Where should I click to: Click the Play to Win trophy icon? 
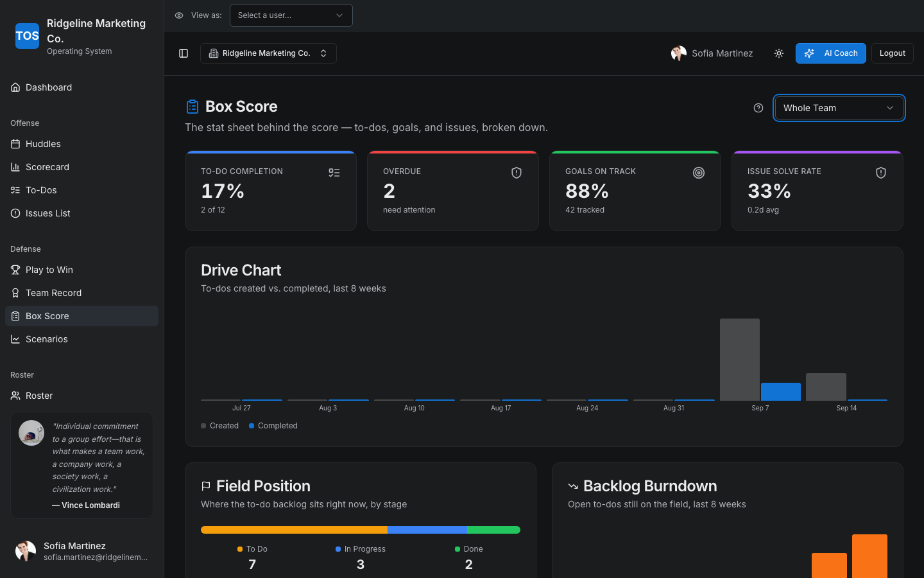[x=15, y=270]
